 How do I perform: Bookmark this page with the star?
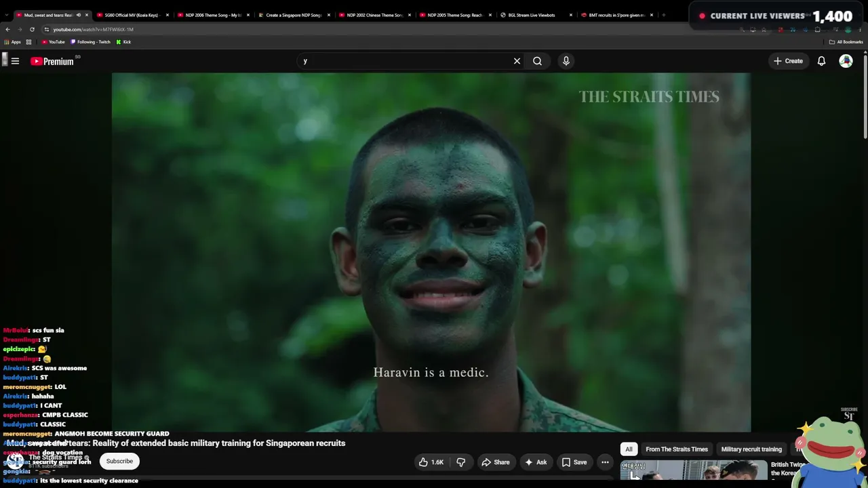click(x=764, y=29)
